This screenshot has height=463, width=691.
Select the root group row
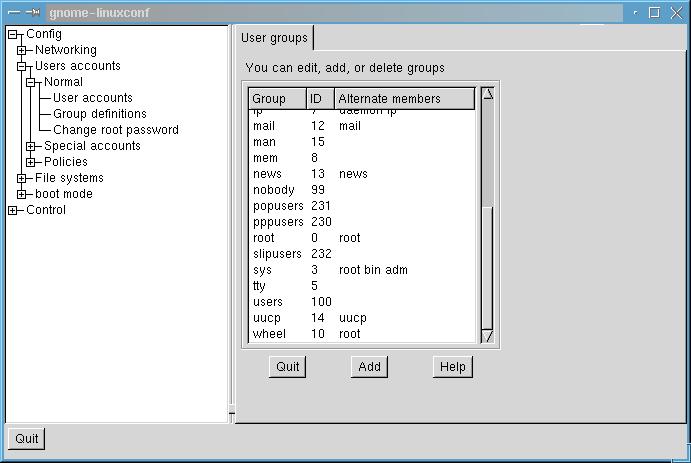pos(362,238)
